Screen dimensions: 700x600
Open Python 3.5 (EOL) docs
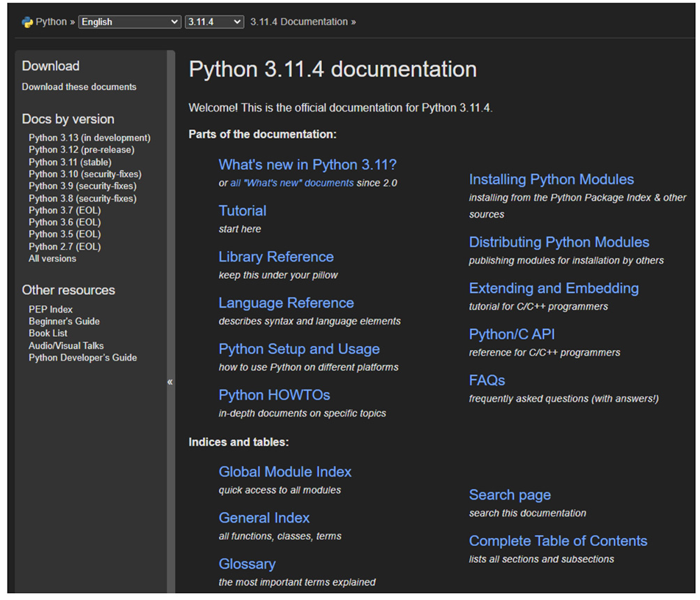65,234
